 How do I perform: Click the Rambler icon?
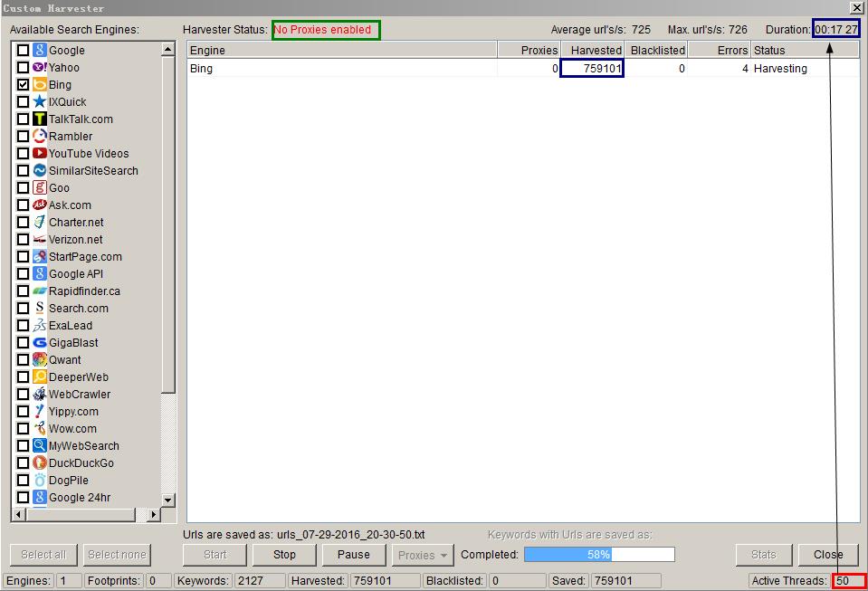(39, 136)
